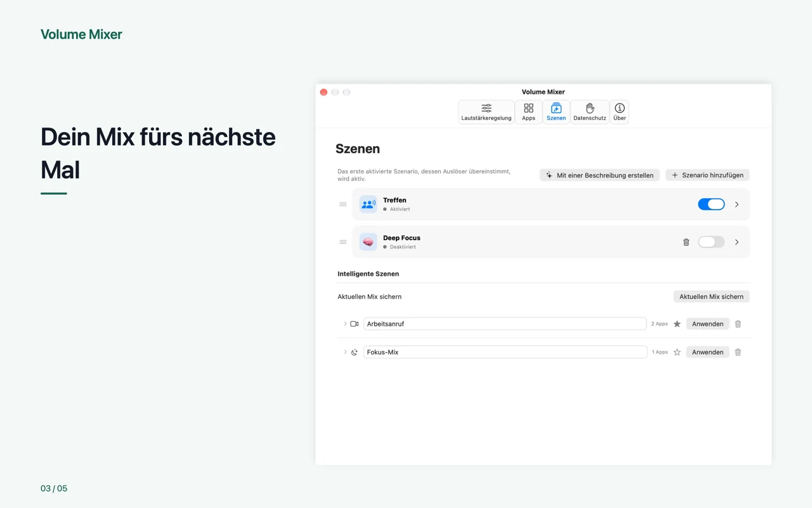The height and width of the screenshot is (508, 812).
Task: Unfavorite the Arbeitsanruf mix star
Action: pyautogui.click(x=677, y=324)
